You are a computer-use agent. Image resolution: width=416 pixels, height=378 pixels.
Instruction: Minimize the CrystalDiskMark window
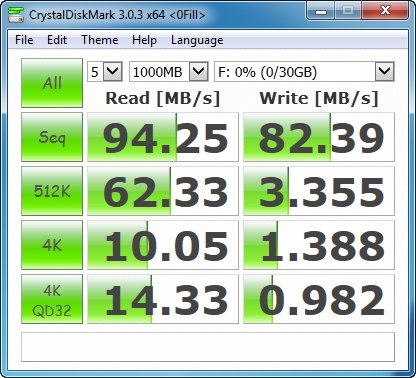[321, 11]
